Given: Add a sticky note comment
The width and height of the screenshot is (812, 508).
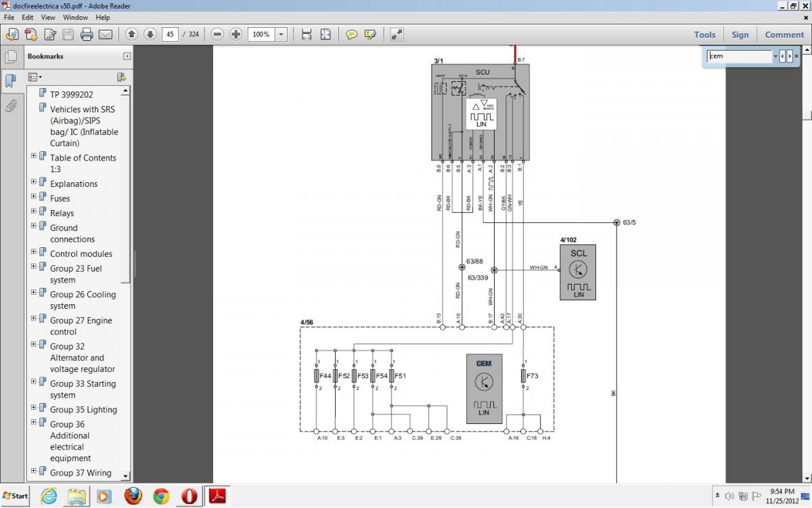Looking at the screenshot, I should pos(351,34).
